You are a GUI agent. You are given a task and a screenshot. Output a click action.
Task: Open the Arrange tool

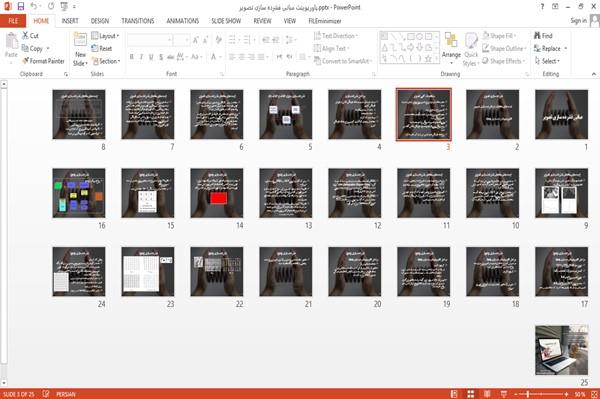[x=451, y=49]
